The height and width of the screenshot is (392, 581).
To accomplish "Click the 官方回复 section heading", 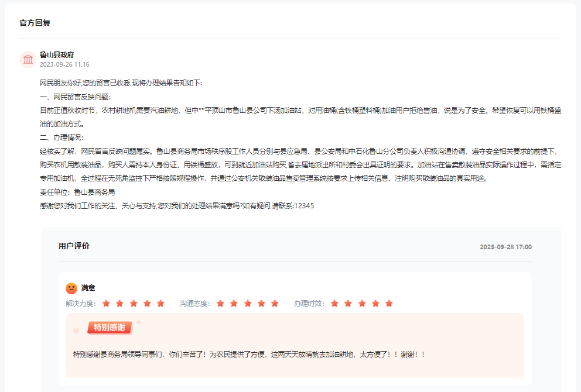I will point(35,23).
